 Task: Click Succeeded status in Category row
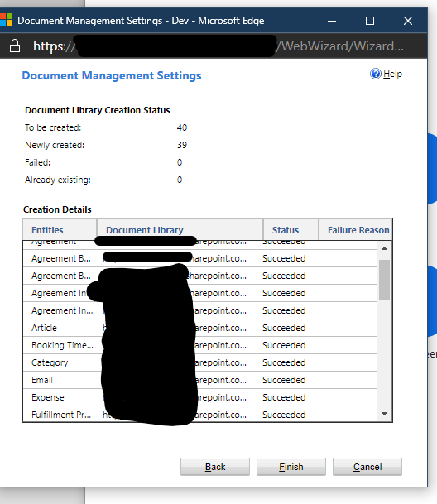click(284, 362)
